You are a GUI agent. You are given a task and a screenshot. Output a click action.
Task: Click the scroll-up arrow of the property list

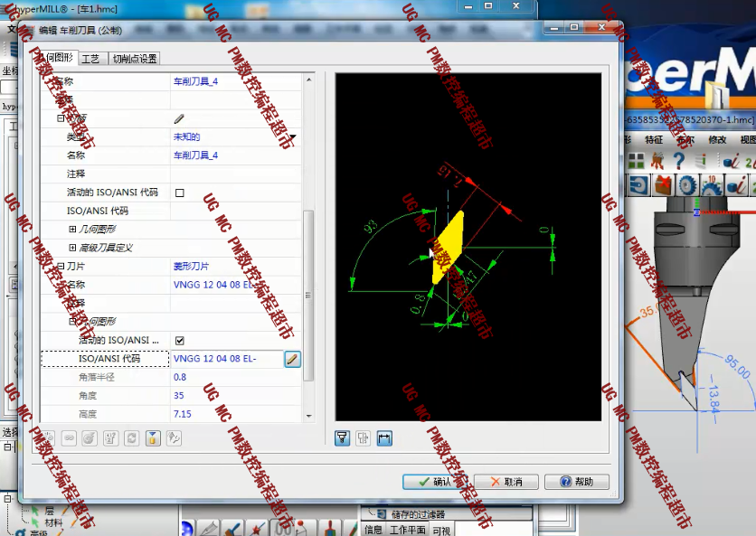click(x=309, y=80)
